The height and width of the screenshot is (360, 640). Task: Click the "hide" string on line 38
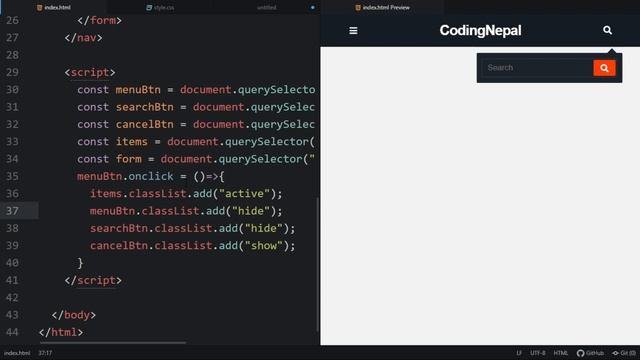(264, 229)
